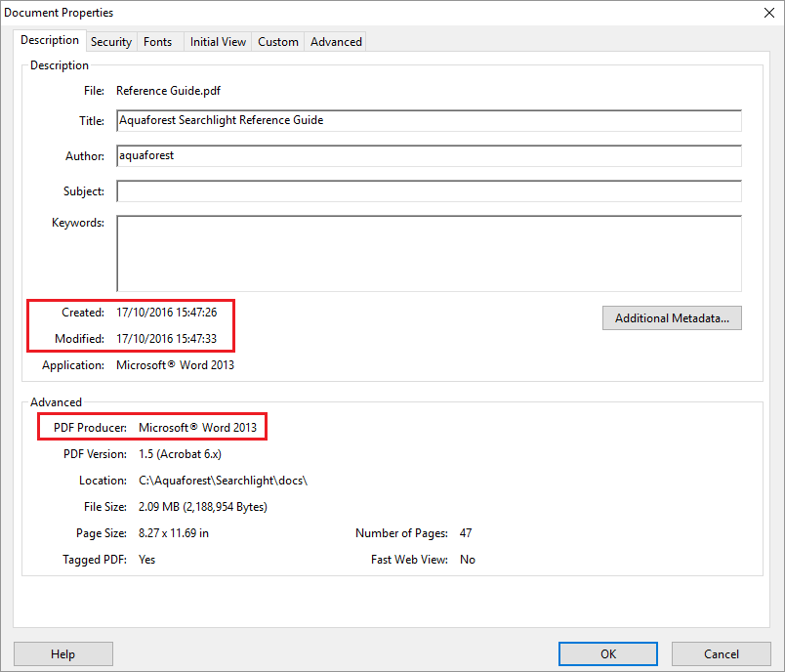Open the Advanced tab
785x672 pixels.
(336, 42)
